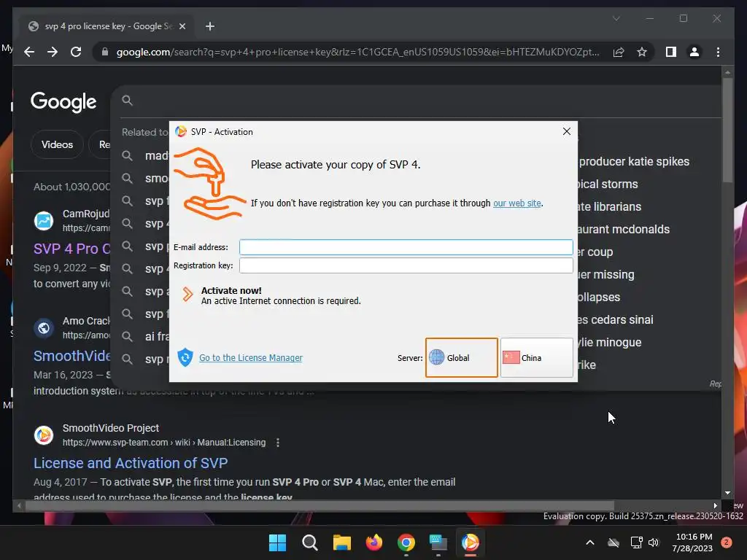The image size is (747, 560).
Task: Open the 'our web site' purchase link
Action: click(517, 203)
